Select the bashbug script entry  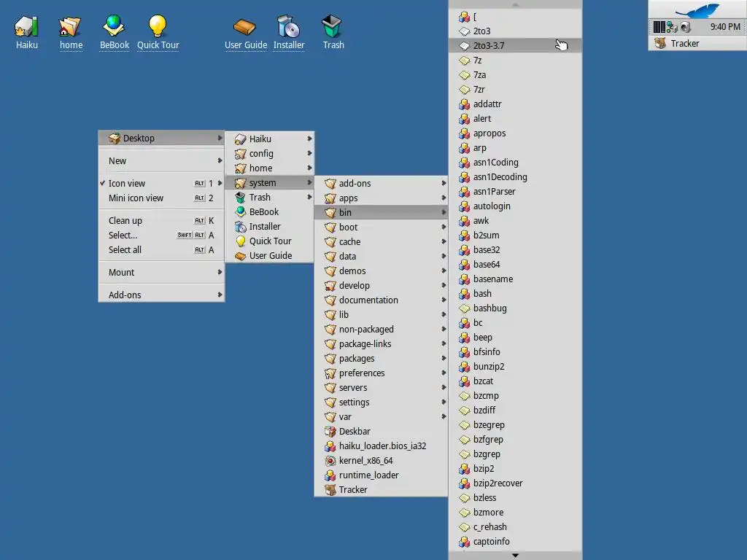(x=515, y=308)
